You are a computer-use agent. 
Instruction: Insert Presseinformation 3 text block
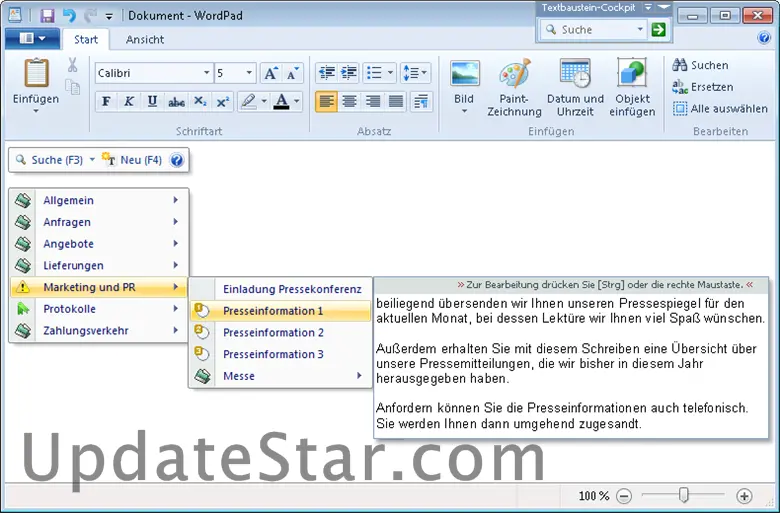tap(281, 354)
